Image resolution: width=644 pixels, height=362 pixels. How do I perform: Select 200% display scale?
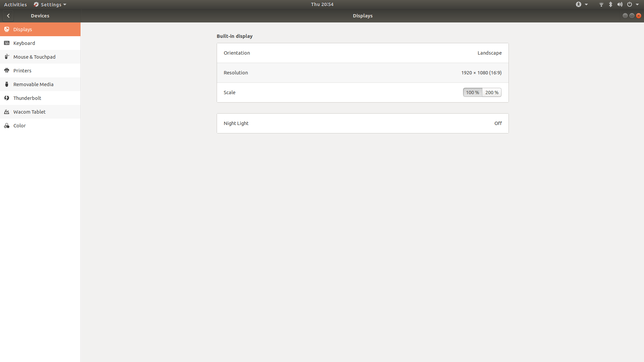pyautogui.click(x=492, y=92)
